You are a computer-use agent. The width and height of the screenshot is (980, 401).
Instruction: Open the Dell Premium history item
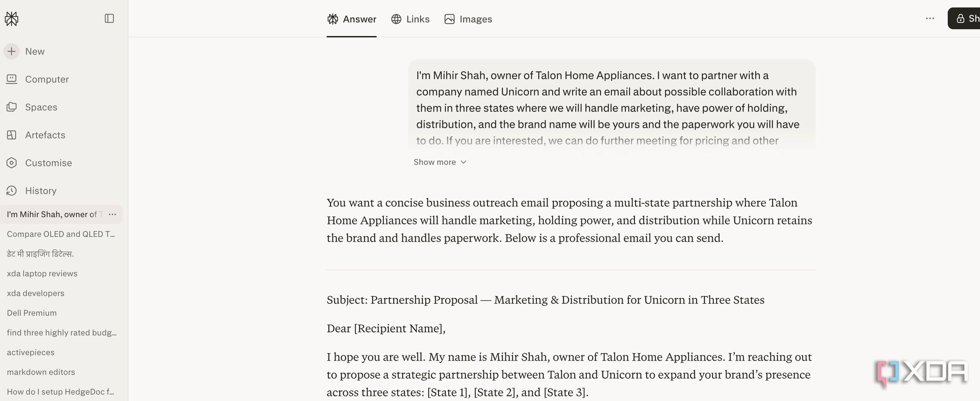click(32, 313)
